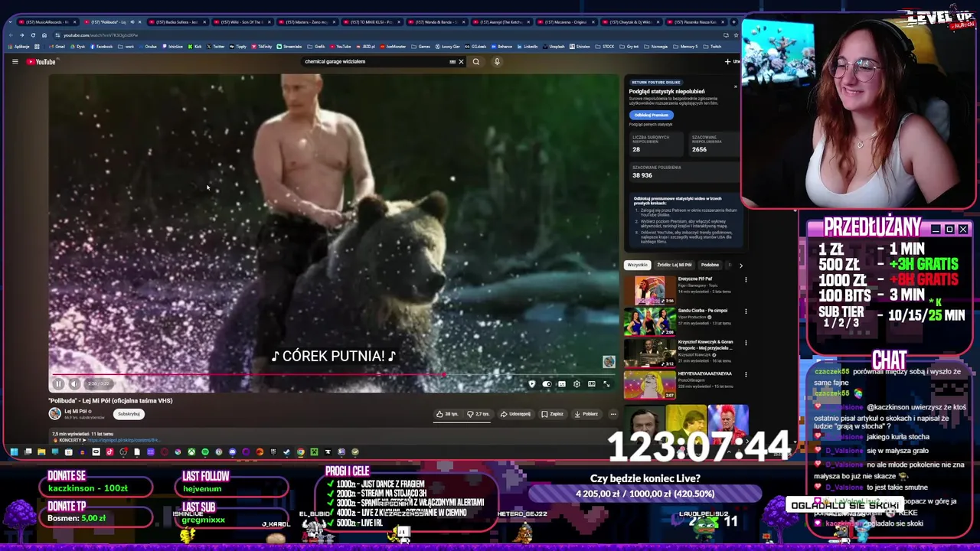Close the Return YouTube Dislike panel
Viewport: 980px width, 551px height.
[x=736, y=86]
